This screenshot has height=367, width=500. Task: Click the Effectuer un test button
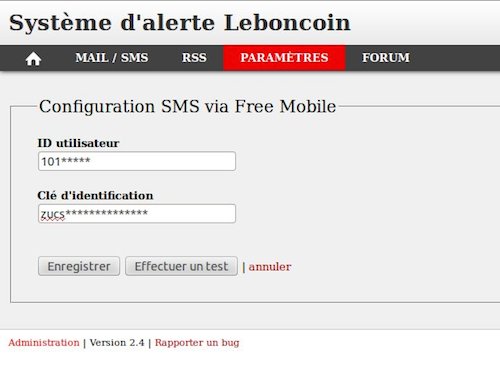pos(181,266)
